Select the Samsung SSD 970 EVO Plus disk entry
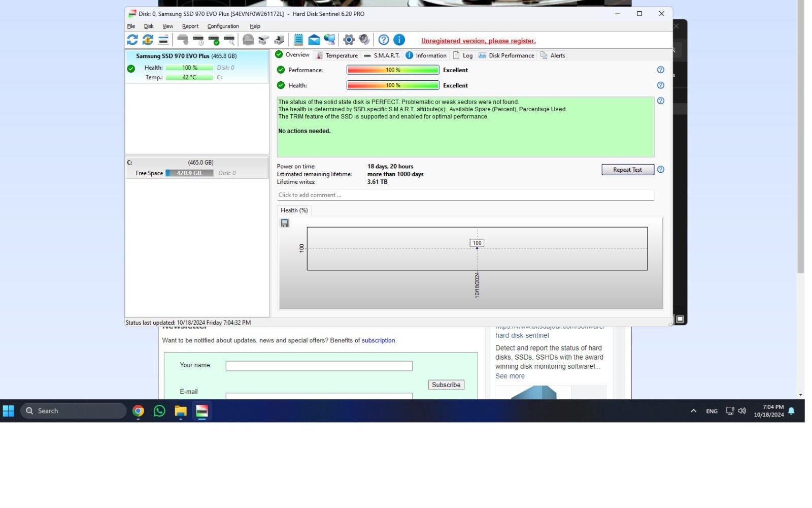Viewport: 812px width, 508px height. (197, 67)
